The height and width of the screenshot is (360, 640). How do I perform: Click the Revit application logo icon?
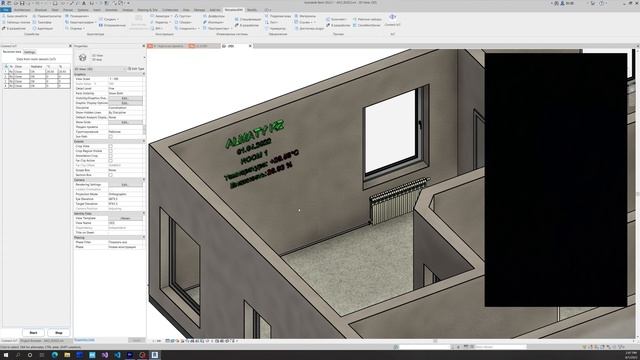click(3, 3)
